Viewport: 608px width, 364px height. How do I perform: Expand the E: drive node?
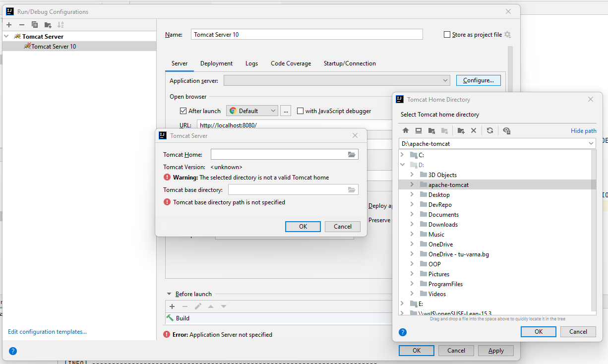(x=403, y=303)
